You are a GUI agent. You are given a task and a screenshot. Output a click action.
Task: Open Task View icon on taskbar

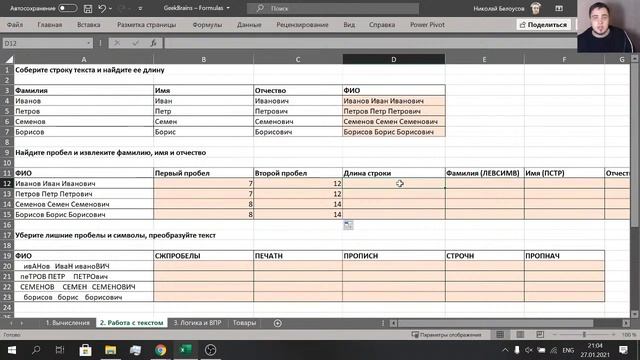click(x=60, y=350)
